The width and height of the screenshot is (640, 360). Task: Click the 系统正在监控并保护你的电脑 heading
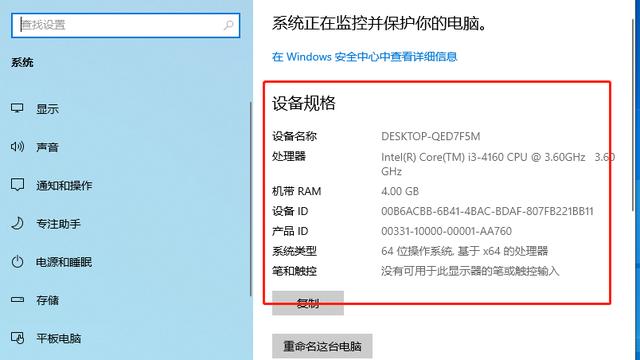coord(380,23)
